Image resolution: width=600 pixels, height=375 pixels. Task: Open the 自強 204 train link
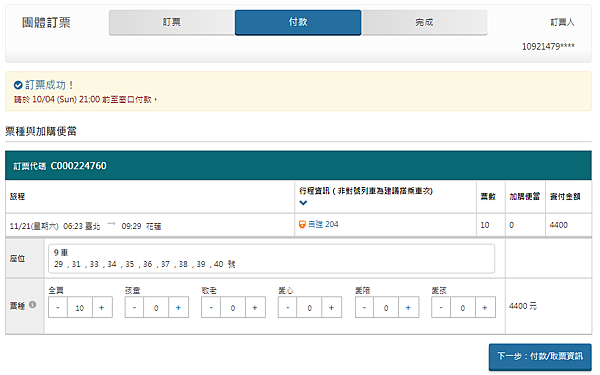[x=323, y=225]
